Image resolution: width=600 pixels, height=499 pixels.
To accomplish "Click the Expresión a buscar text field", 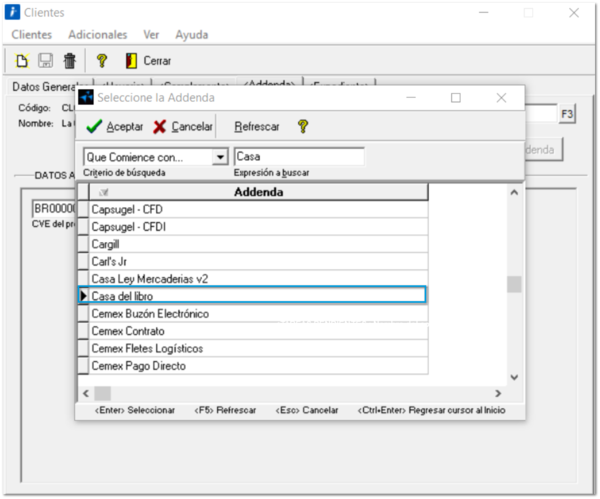I will [298, 157].
